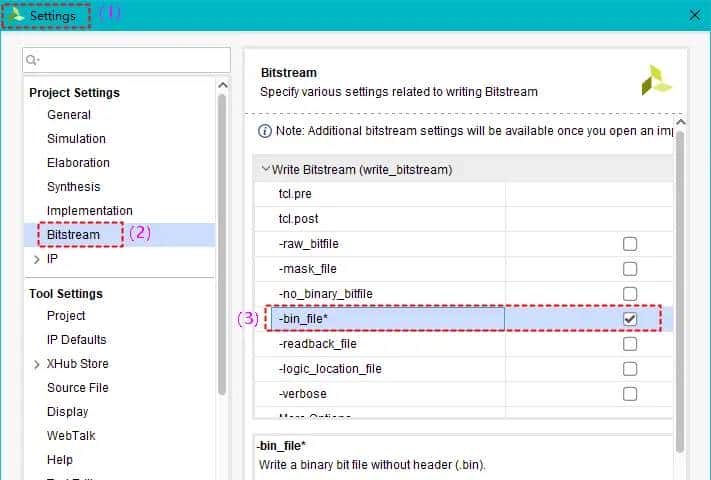Enable the -readback_file checkbox

(630, 344)
